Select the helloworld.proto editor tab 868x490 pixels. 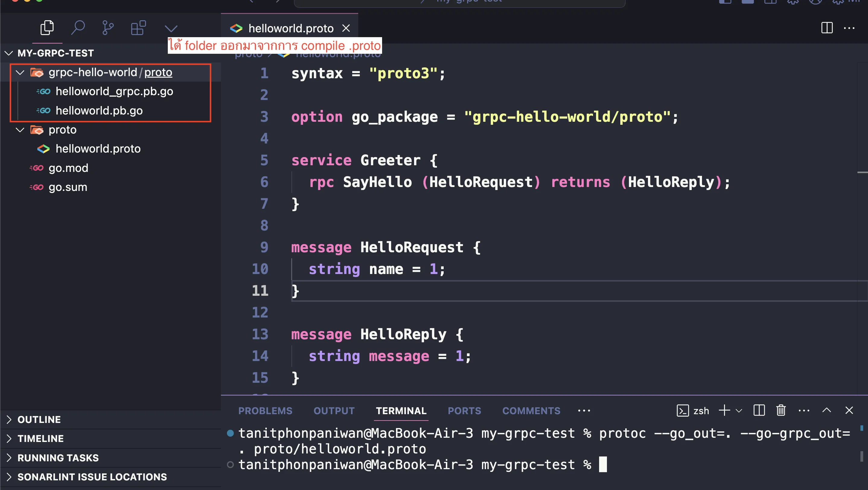click(x=289, y=28)
